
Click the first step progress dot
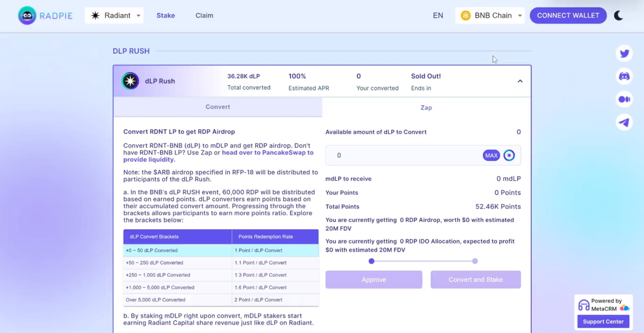coord(371,261)
